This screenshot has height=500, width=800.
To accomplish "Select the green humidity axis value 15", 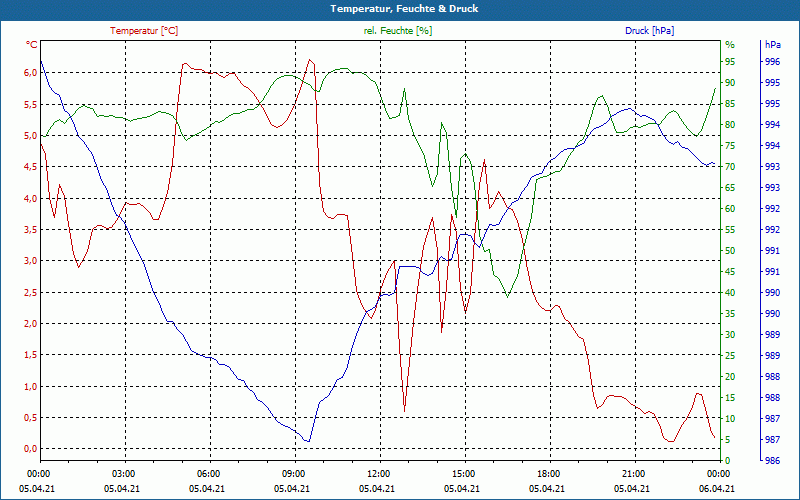I will [730, 397].
